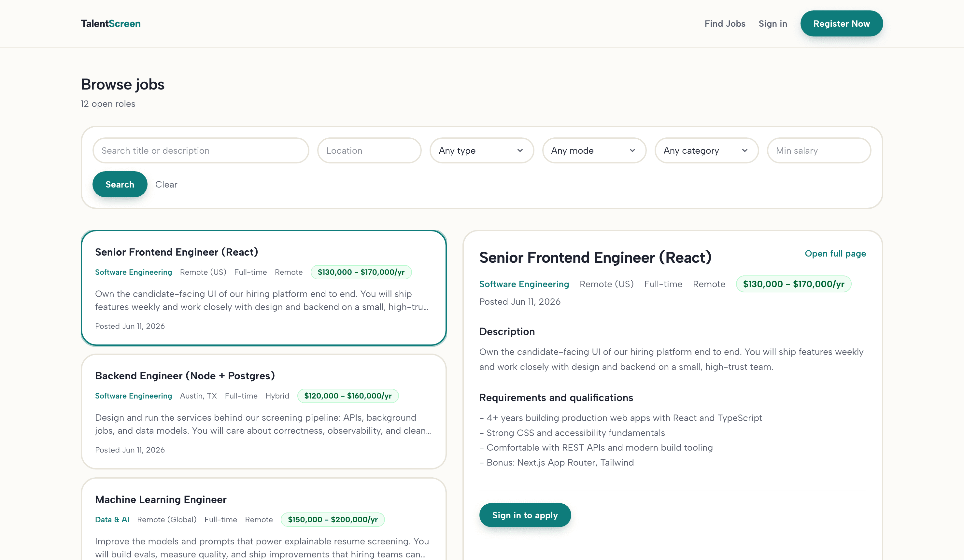Click the $130,000 – $170,000/yr badge on Frontend card

[361, 273]
